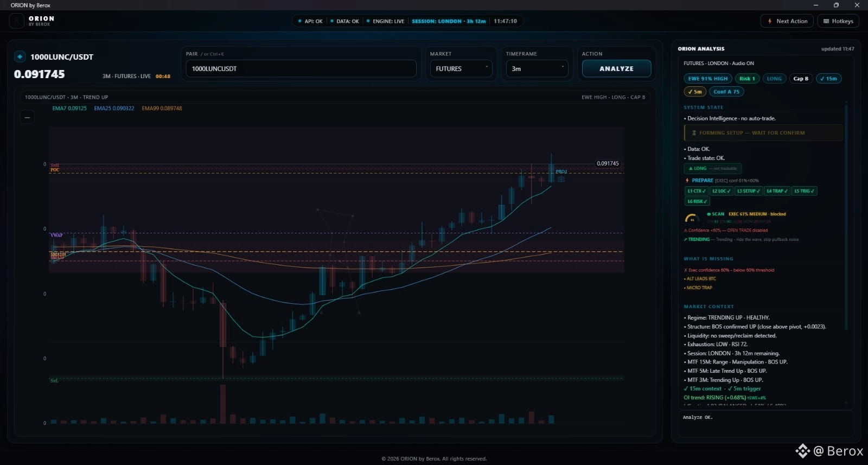Click the 1000LUNC/USDT 3M TREND UP chart title

tap(66, 97)
